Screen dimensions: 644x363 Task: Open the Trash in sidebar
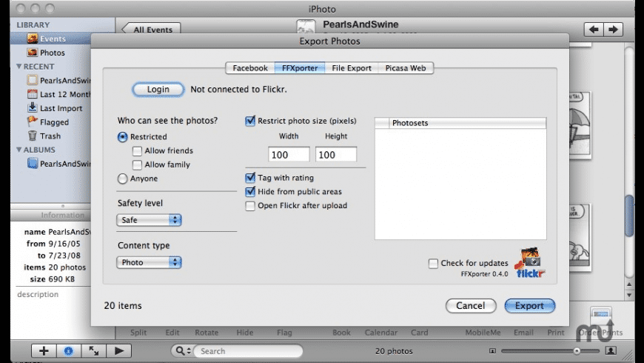[x=44, y=136]
